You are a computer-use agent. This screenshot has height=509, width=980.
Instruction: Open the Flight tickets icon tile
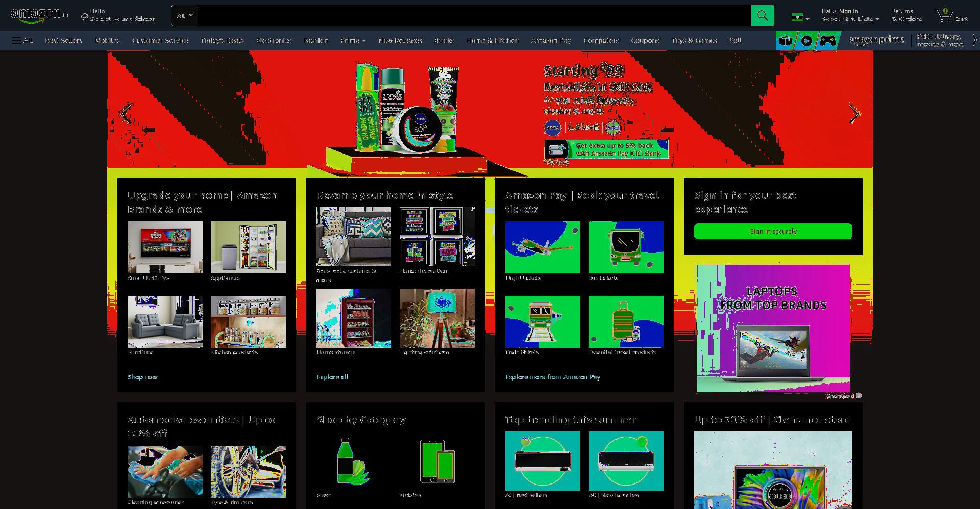(543, 247)
